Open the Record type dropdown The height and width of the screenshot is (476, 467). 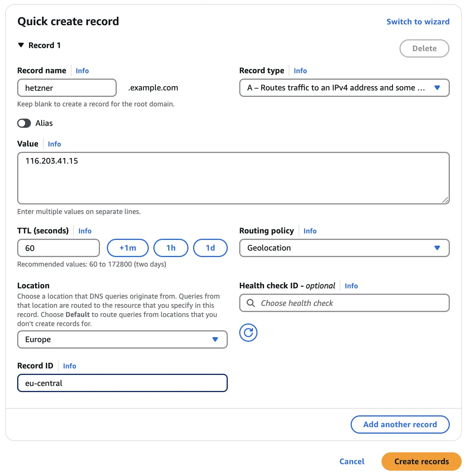pyautogui.click(x=344, y=88)
